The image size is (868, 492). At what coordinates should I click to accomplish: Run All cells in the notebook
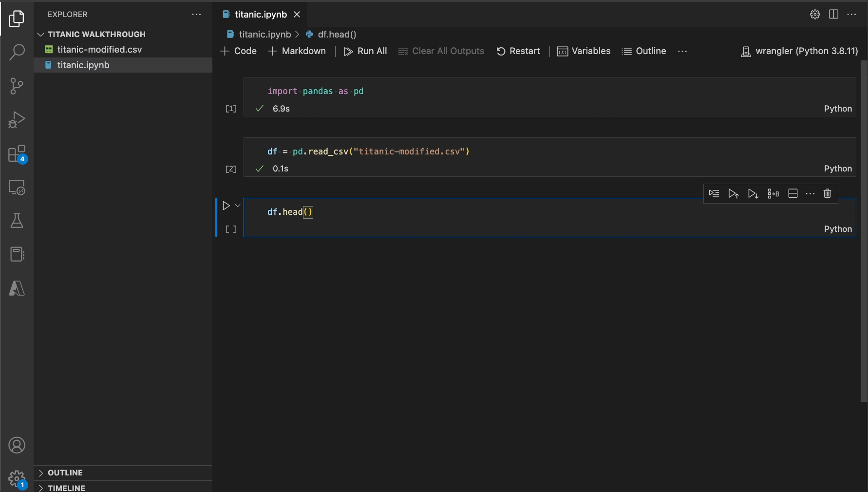[x=365, y=51]
